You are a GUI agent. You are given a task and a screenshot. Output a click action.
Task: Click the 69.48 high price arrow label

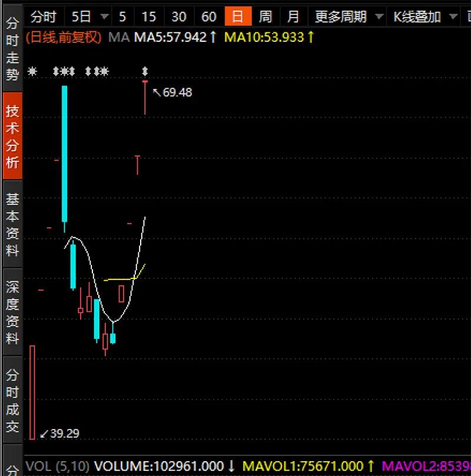173,92
